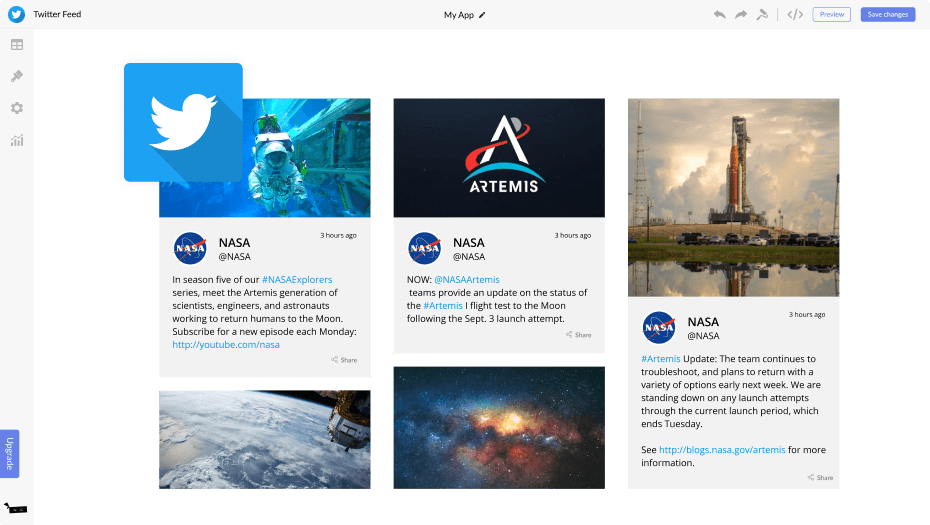
Task: Click NASA name in NASAExplorers tweet
Action: 234,243
